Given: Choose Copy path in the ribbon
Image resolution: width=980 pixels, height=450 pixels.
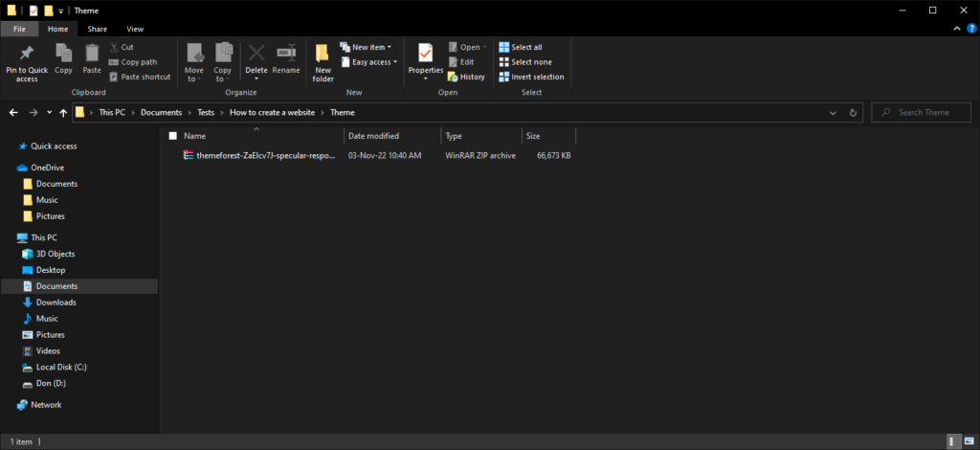Looking at the screenshot, I should coord(132,62).
